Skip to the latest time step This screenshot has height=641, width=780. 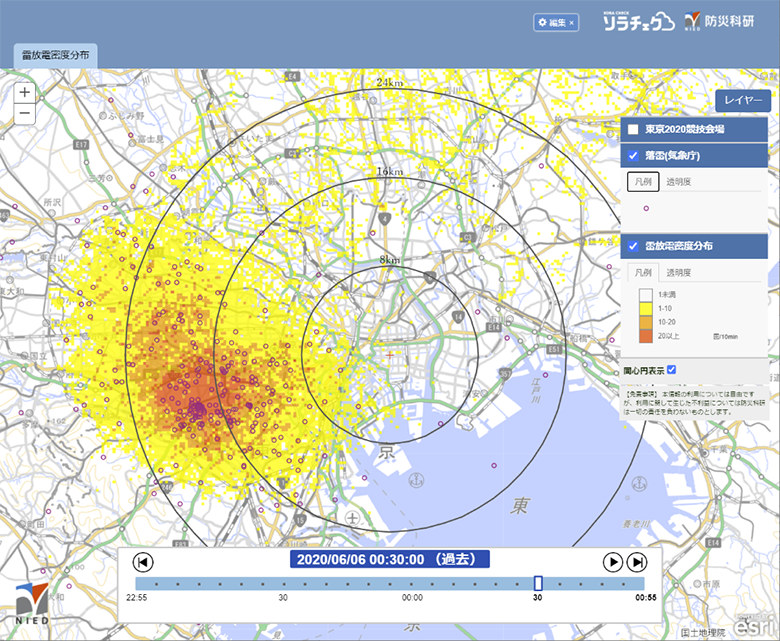pos(637,561)
